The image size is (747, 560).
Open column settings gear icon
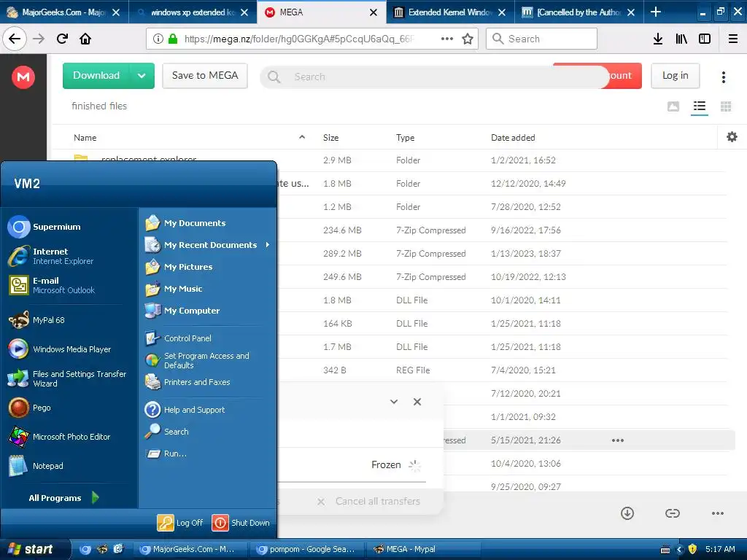[732, 137]
